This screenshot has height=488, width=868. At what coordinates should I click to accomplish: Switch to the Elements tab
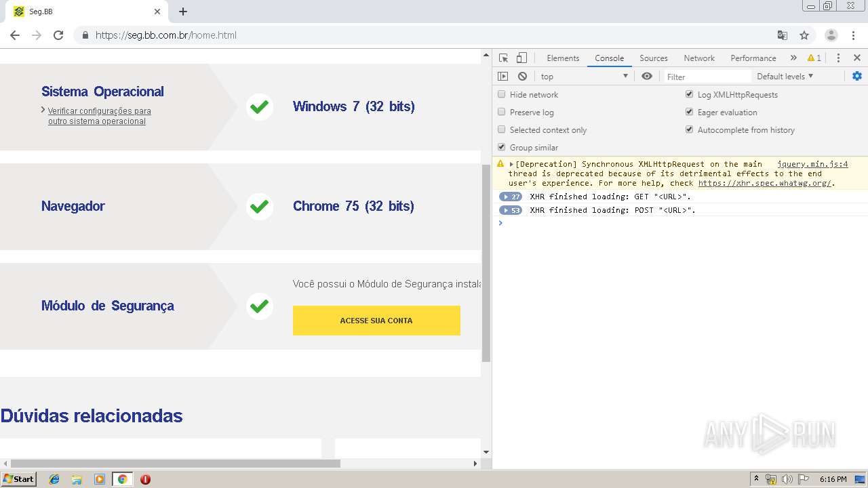(563, 58)
